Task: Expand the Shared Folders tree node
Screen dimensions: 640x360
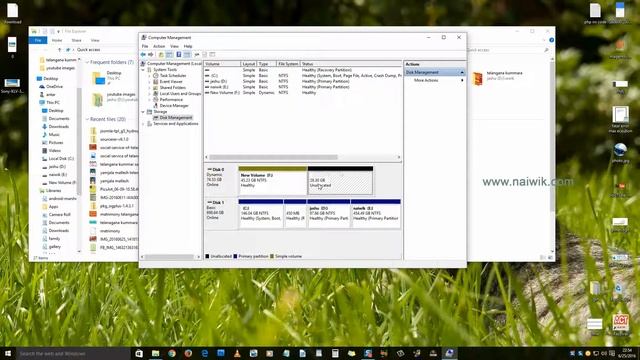Action: (x=149, y=88)
